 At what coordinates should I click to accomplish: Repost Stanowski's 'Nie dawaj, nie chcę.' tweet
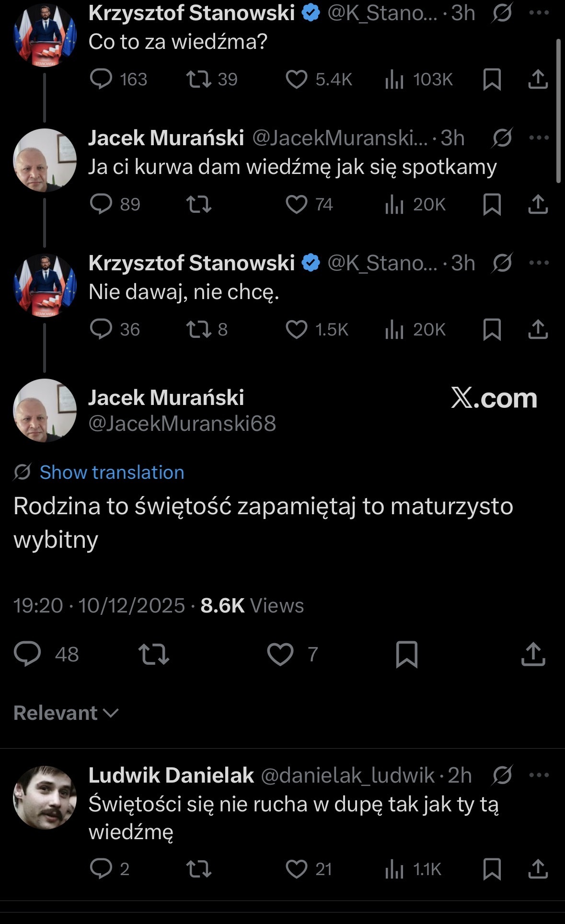click(x=198, y=330)
